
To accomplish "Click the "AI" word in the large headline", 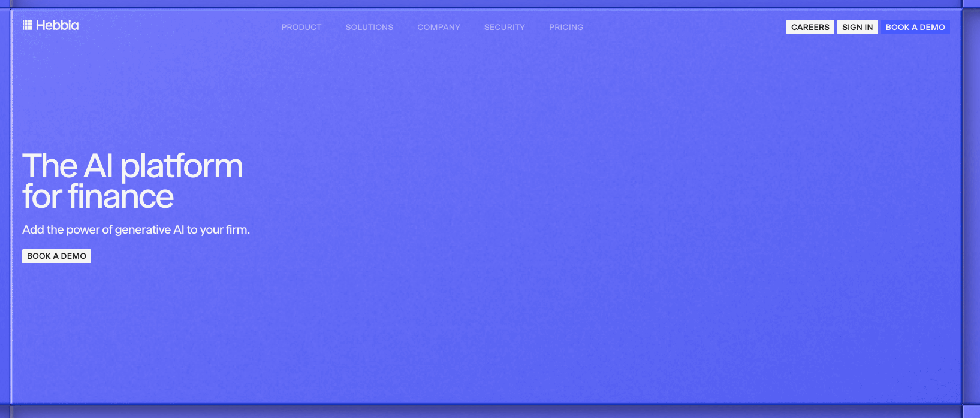I will click(99, 166).
